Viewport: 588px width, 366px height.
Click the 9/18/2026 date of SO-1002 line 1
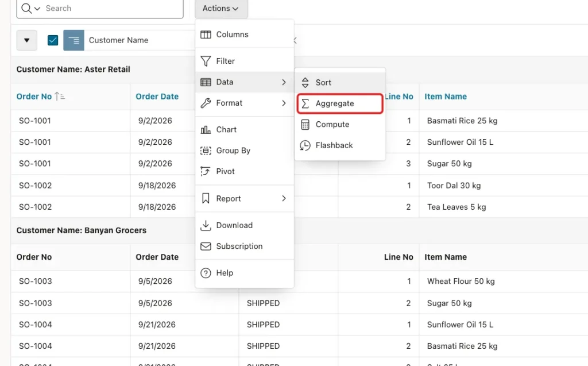(157, 186)
